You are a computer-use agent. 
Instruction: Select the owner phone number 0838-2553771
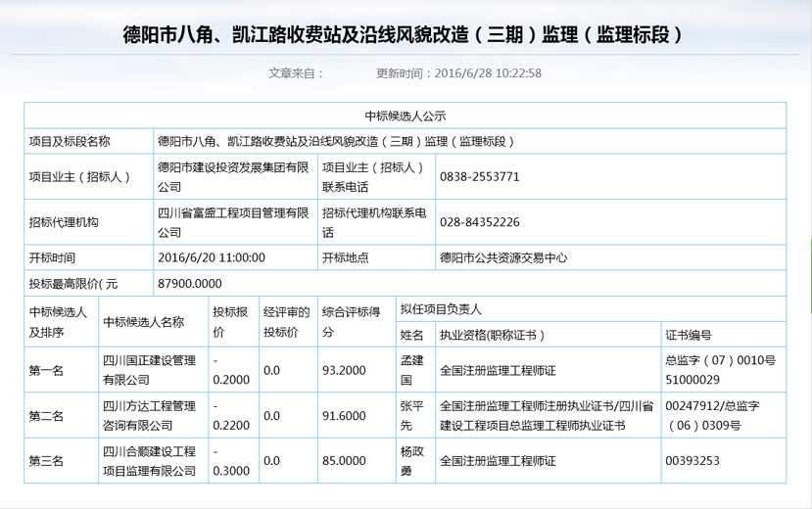pyautogui.click(x=480, y=177)
